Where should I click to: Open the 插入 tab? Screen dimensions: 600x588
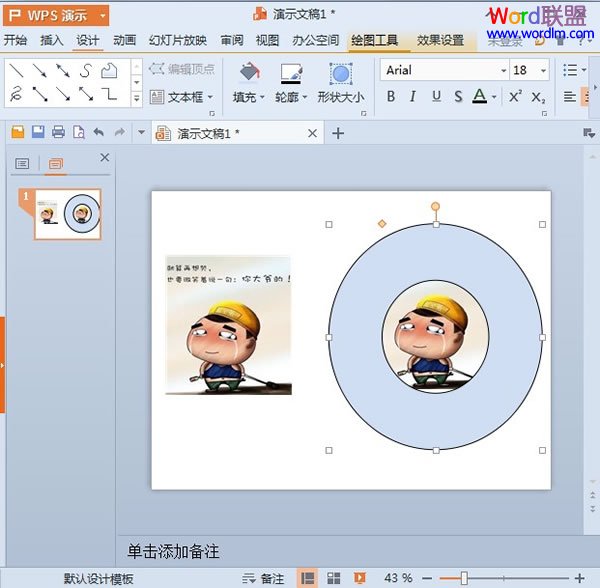52,40
